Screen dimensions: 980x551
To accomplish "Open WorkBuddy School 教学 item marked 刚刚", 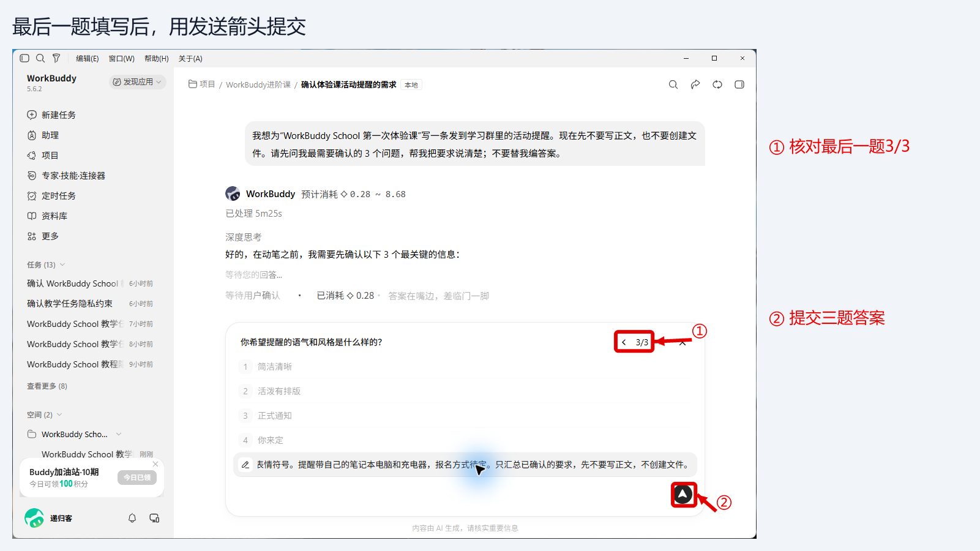I will [x=97, y=454].
